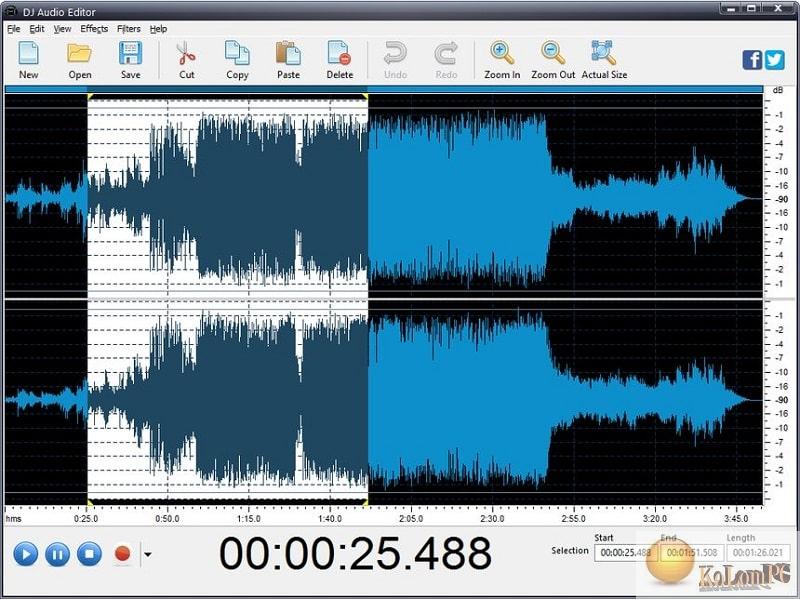The image size is (800, 599).
Task: Click the 0:25.0 mark on the timeline ruler
Action: click(86, 519)
